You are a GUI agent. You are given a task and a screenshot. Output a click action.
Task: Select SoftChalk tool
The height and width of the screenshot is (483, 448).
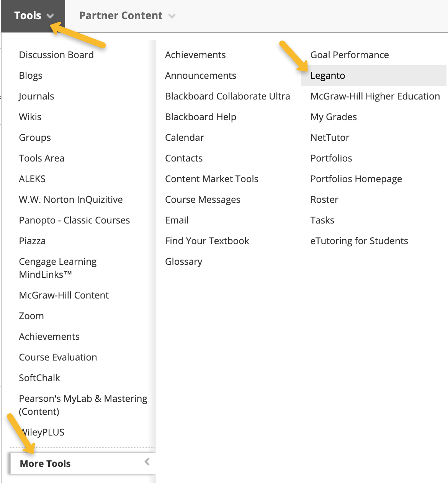(39, 378)
